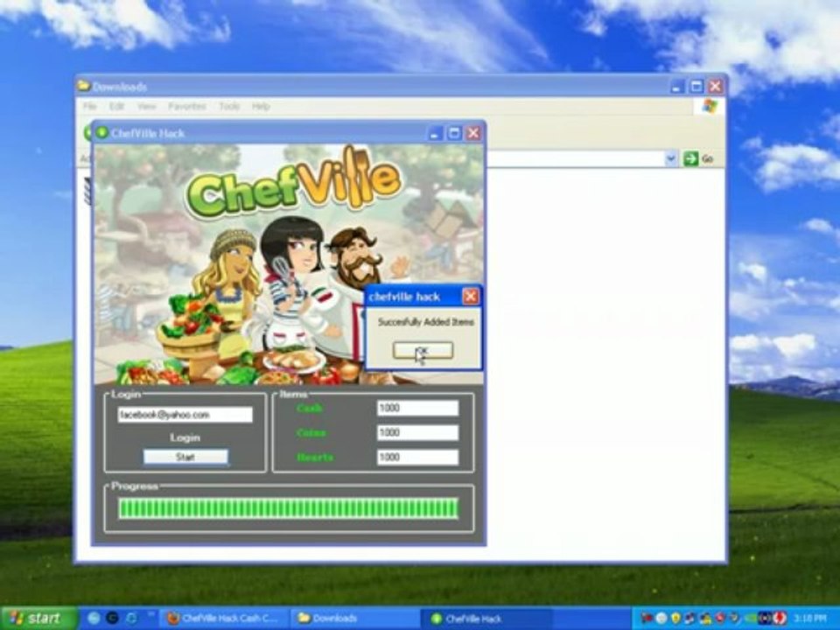Click the Hearts label in Items group
This screenshot has width=840, height=630.
pyautogui.click(x=315, y=457)
